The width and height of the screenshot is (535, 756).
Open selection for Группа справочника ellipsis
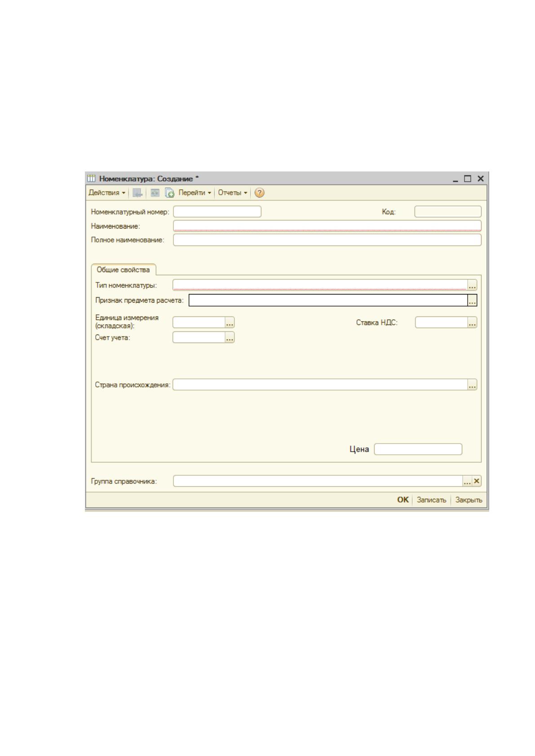(x=468, y=481)
